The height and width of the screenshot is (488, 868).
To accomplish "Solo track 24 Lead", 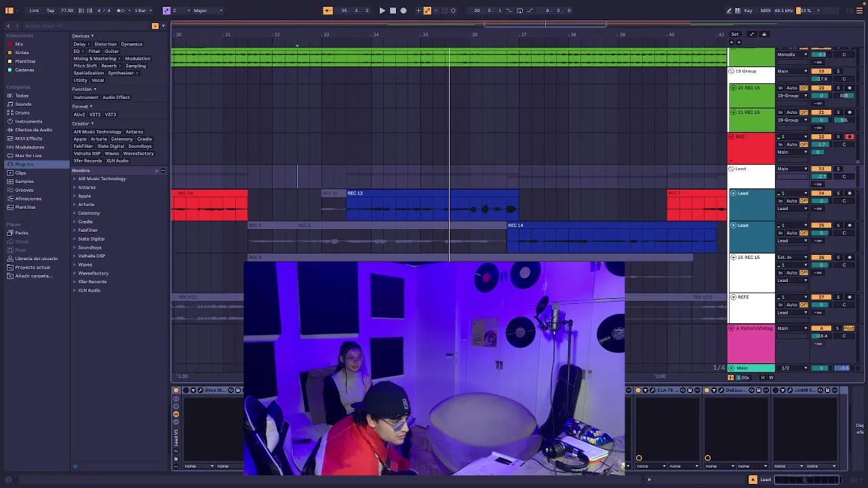I will pos(837,193).
